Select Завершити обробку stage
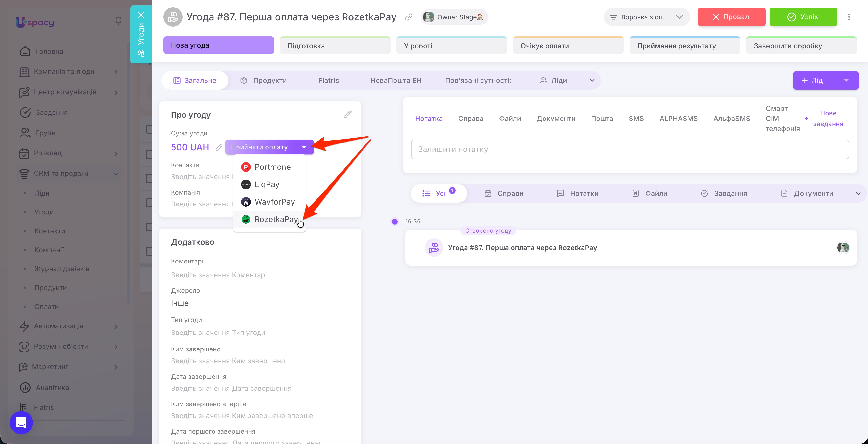Screen dimensions: 868x444 coord(801,46)
